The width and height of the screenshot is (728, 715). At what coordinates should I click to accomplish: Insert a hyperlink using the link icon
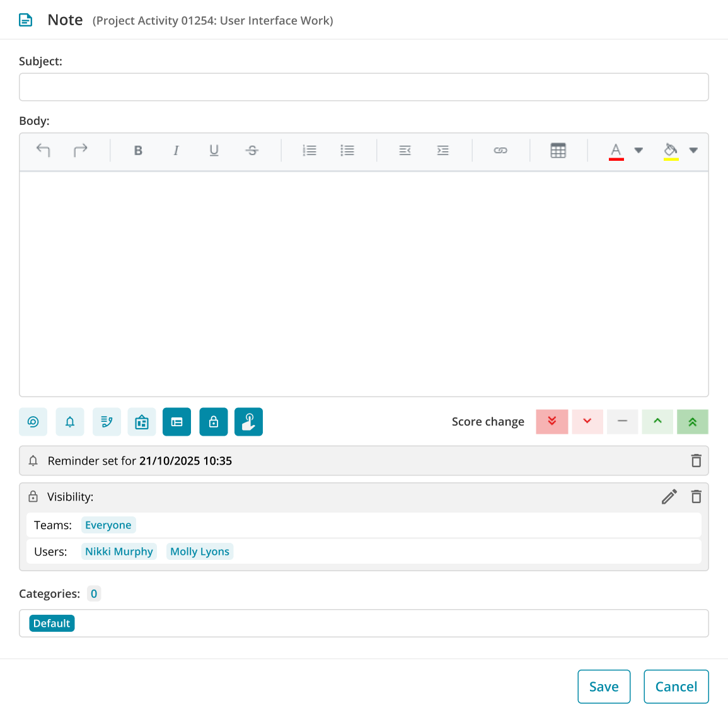coord(500,150)
